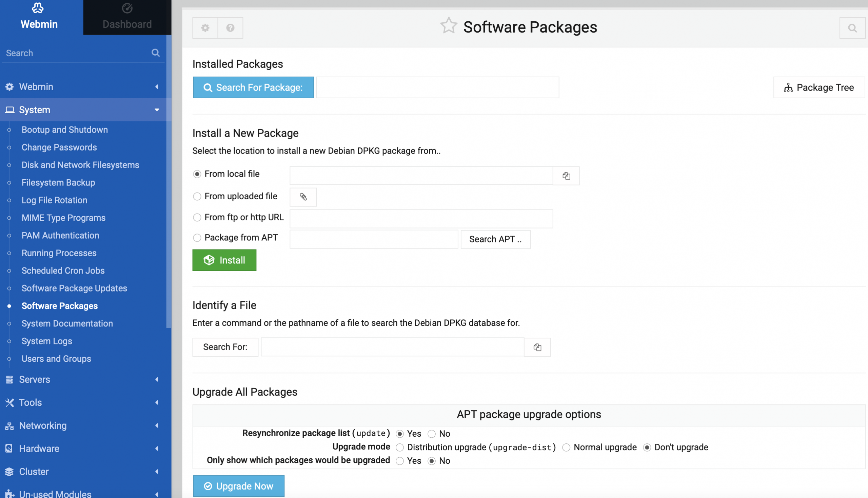The image size is (868, 498).
Task: Click Un-used Modules puzzle icon
Action: tap(9, 494)
